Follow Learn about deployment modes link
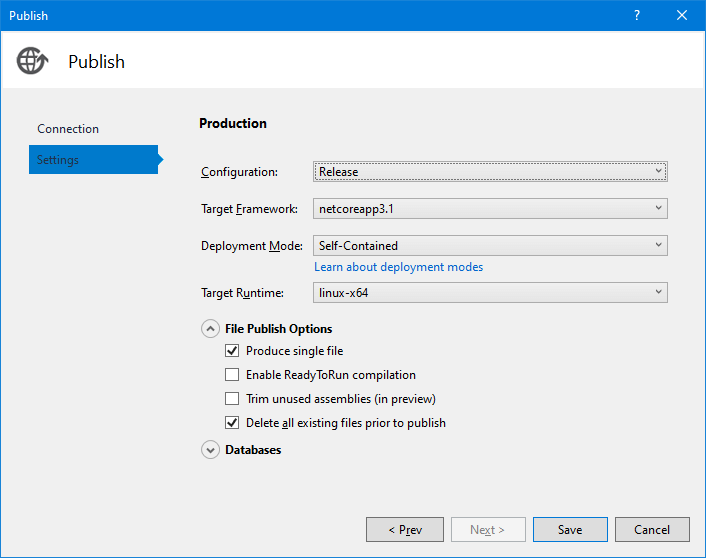706x558 pixels. [398, 267]
